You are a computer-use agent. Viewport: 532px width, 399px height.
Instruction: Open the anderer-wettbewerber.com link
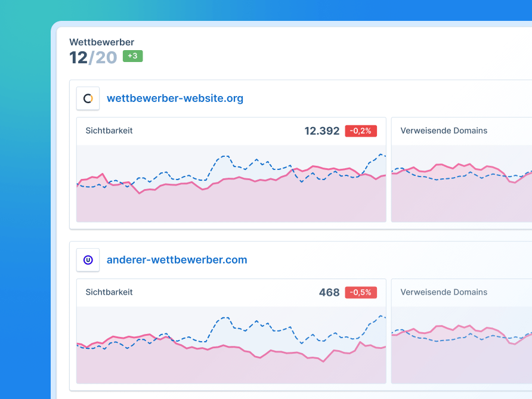(177, 259)
